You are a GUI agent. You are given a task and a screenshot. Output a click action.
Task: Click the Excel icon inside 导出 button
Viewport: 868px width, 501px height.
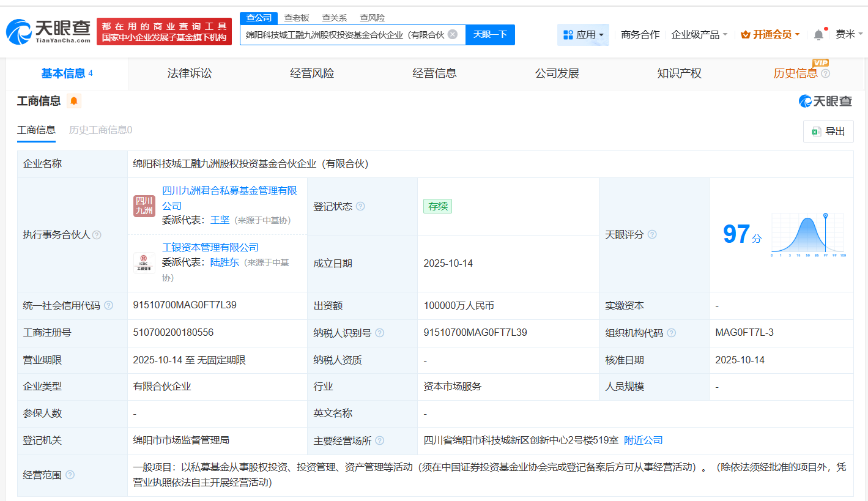[x=816, y=131]
